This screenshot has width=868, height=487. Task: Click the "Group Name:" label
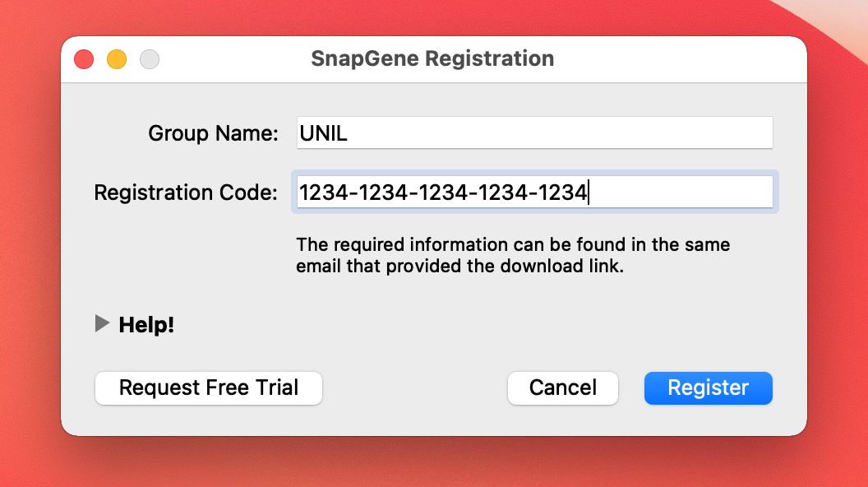[214, 133]
